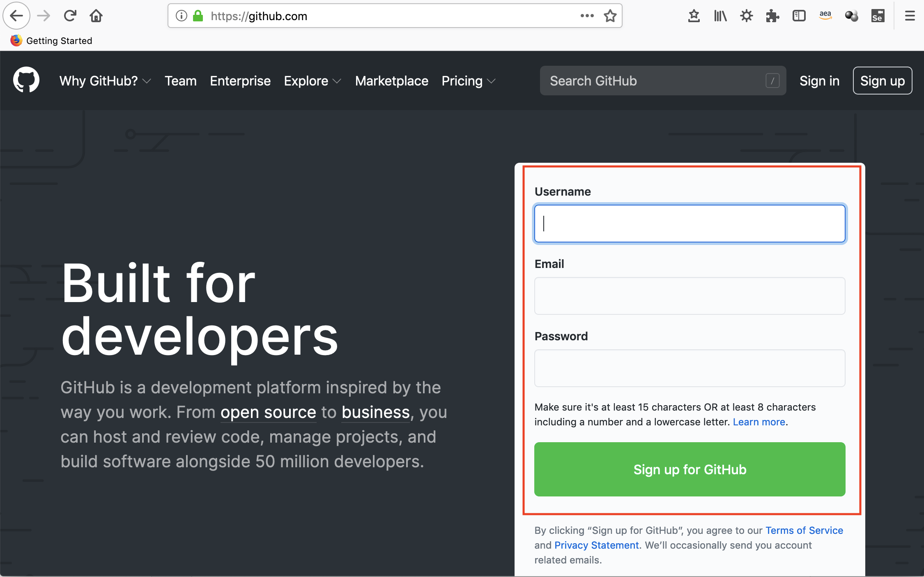Bookmark this page with the star icon
The image size is (924, 577).
[610, 16]
